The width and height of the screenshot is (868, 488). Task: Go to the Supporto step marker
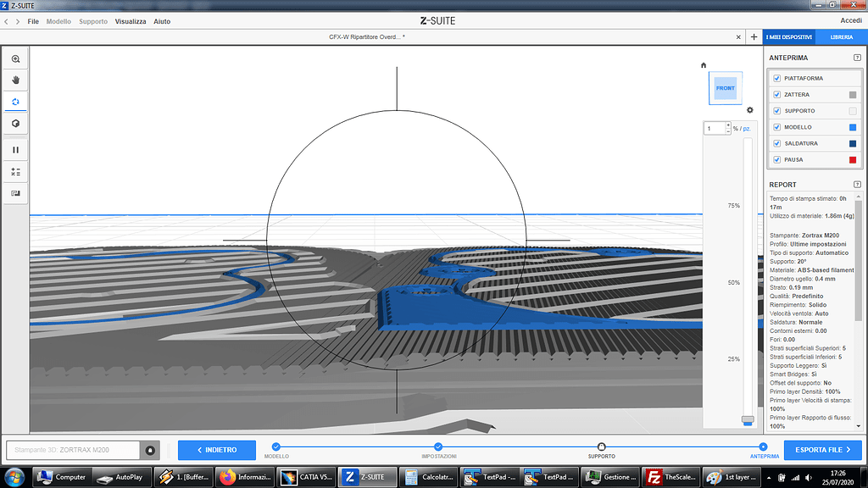pyautogui.click(x=601, y=446)
